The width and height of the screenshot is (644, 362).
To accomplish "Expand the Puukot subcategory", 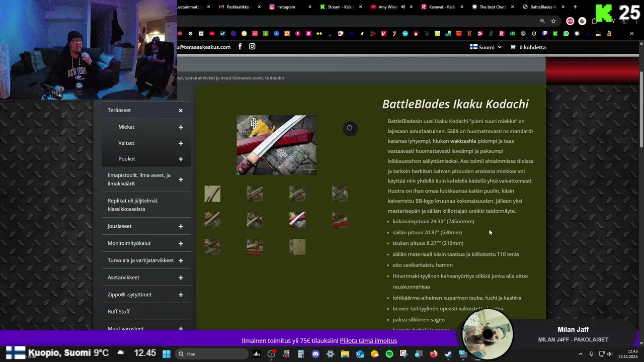I will 181,159.
